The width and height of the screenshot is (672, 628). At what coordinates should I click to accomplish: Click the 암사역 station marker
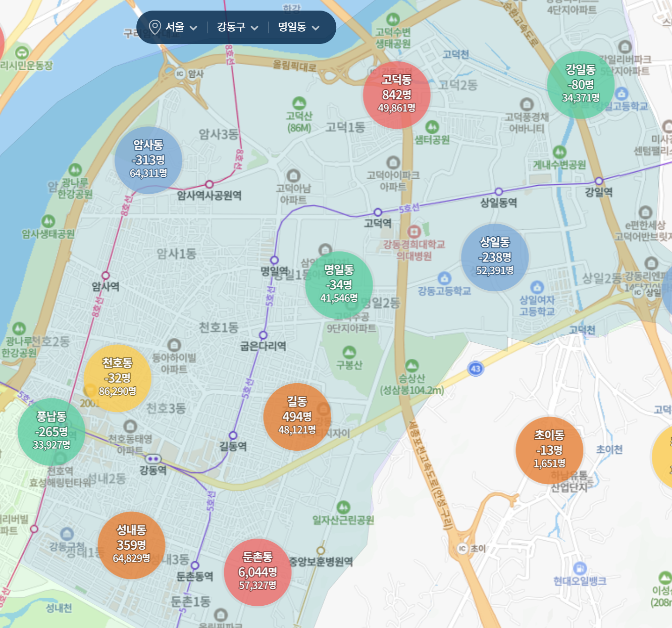(106, 275)
